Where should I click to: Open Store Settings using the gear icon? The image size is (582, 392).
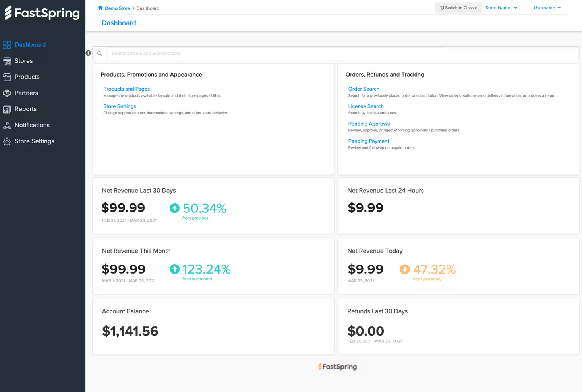coord(7,141)
